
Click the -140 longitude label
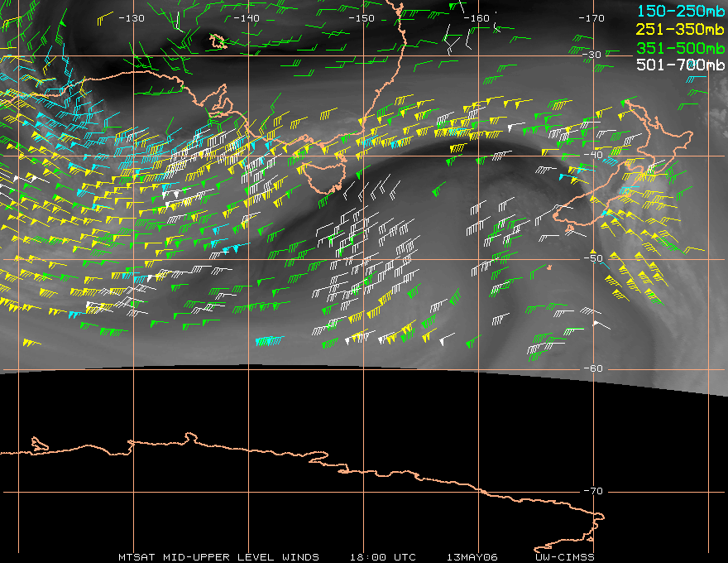coord(246,18)
